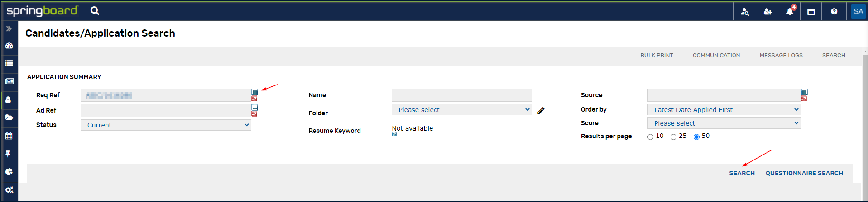The height and width of the screenshot is (202, 868).
Task: Open the settings gears icon in the sidebar
Action: pyautogui.click(x=9, y=190)
